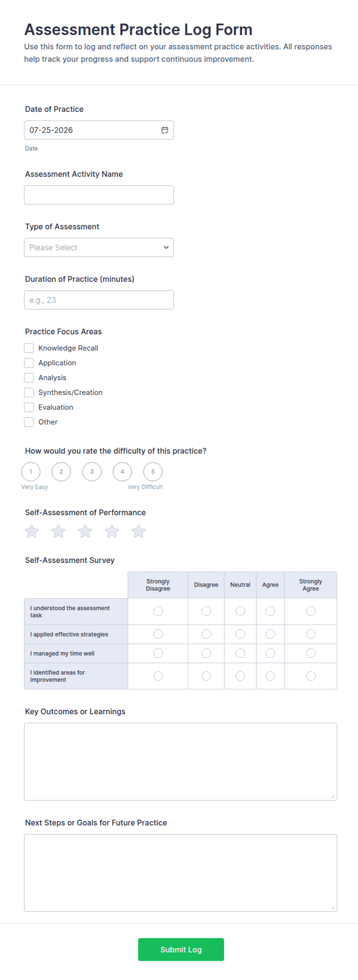Screen dimensions: 358x980
Task: Expand the Type of Assessment dropdown
Action: 99,248
